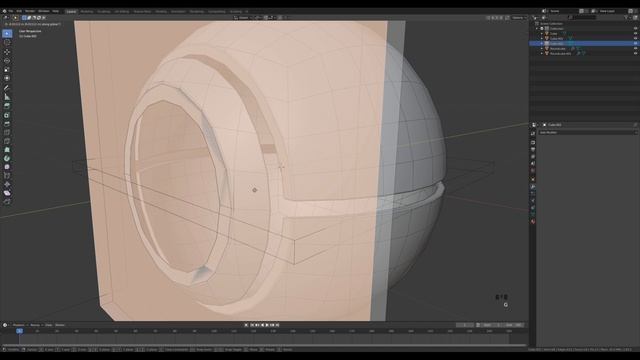Enable Extend selection mode in tool settings
Viewport: 640px width, 360px height.
click(29, 18)
